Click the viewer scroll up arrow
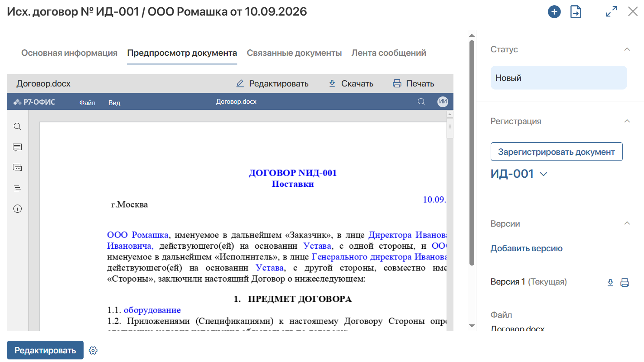The image size is (644, 362). 450,114
